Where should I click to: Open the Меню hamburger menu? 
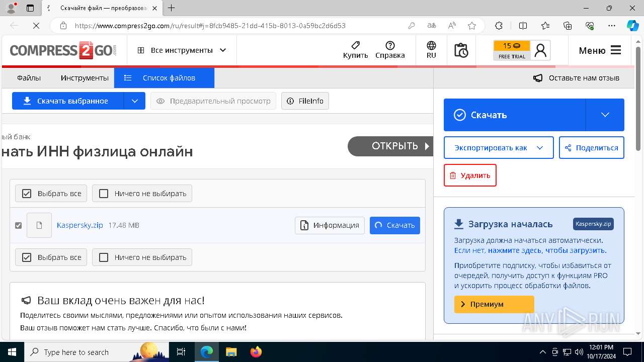pos(600,50)
